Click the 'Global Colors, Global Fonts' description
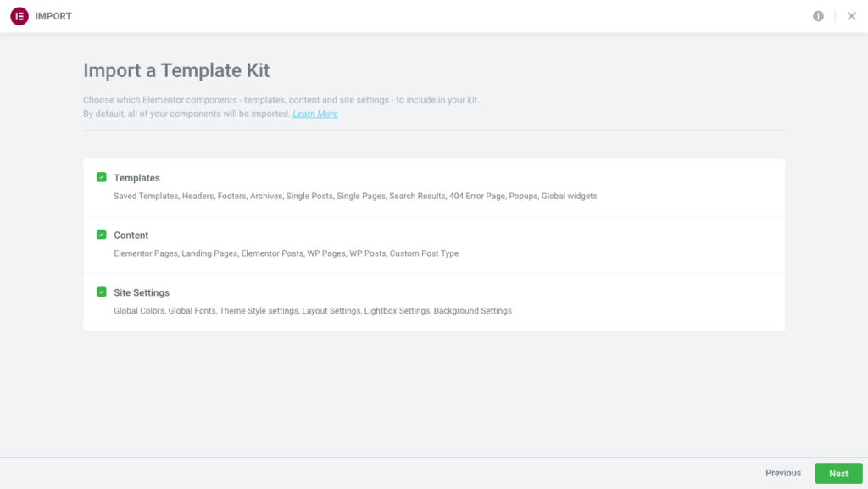The image size is (868, 489). (313, 311)
